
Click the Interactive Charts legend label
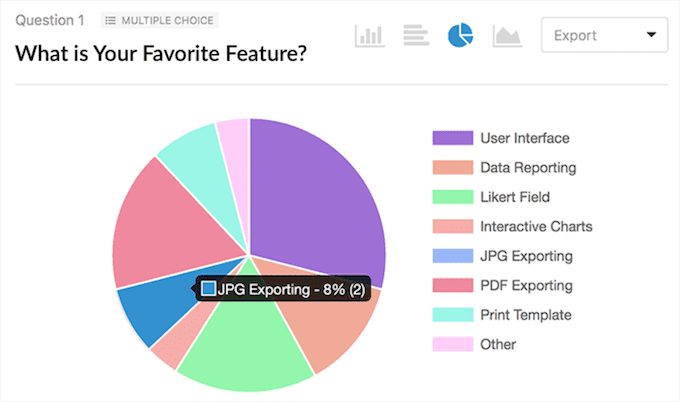pos(536,226)
